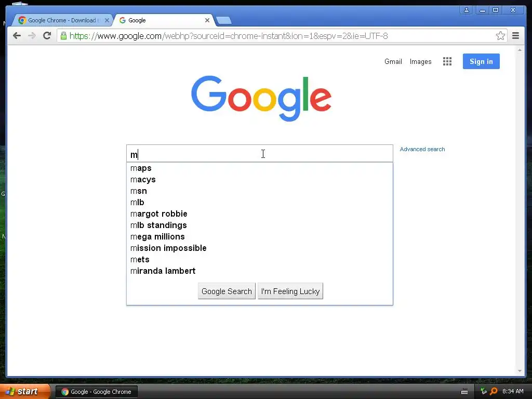Open Gmail link

pyautogui.click(x=393, y=61)
